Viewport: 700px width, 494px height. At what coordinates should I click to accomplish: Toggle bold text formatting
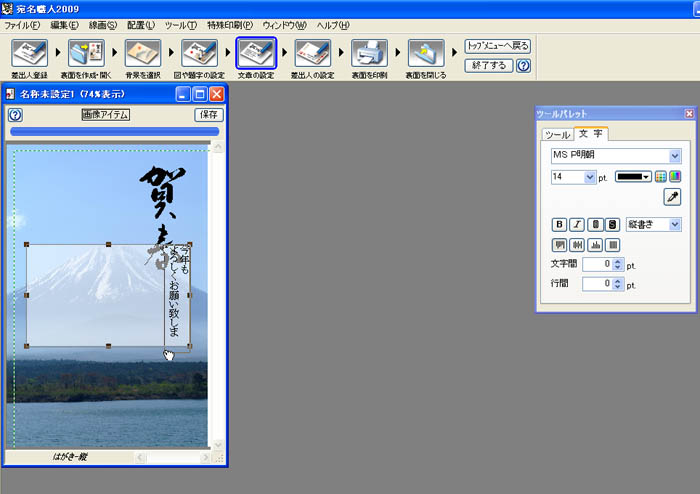click(559, 225)
